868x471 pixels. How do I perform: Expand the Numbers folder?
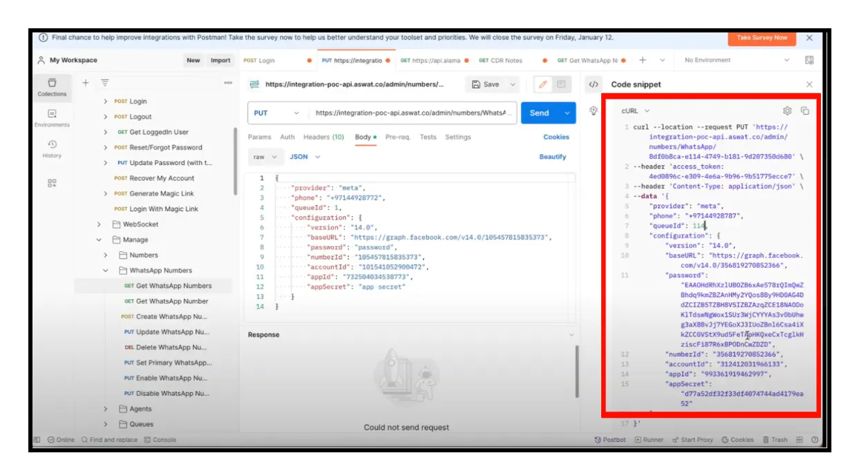tap(106, 255)
